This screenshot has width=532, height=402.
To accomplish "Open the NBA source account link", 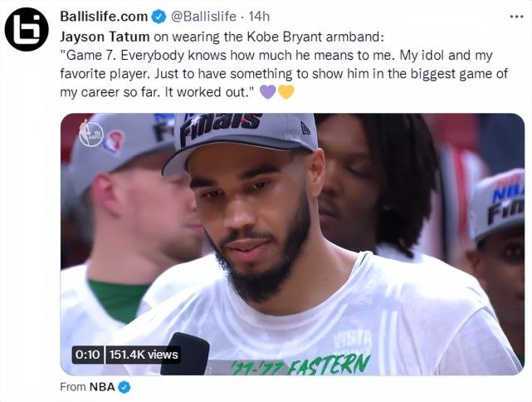I will click(x=102, y=387).
